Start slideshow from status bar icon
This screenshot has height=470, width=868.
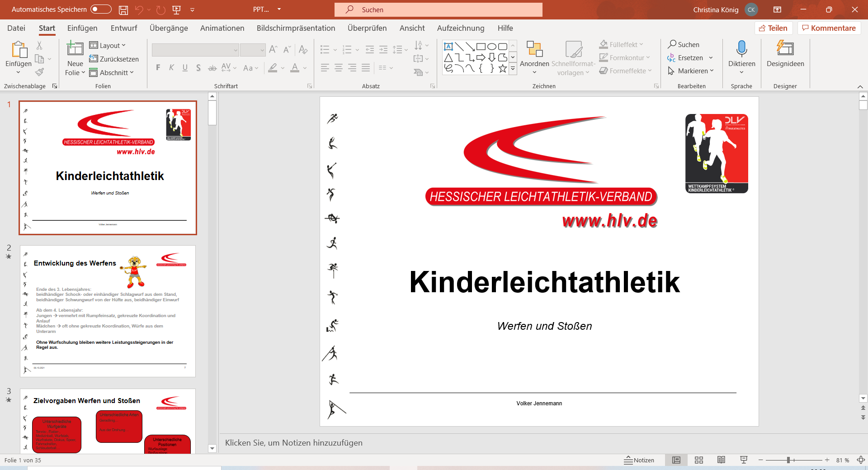[744, 460]
